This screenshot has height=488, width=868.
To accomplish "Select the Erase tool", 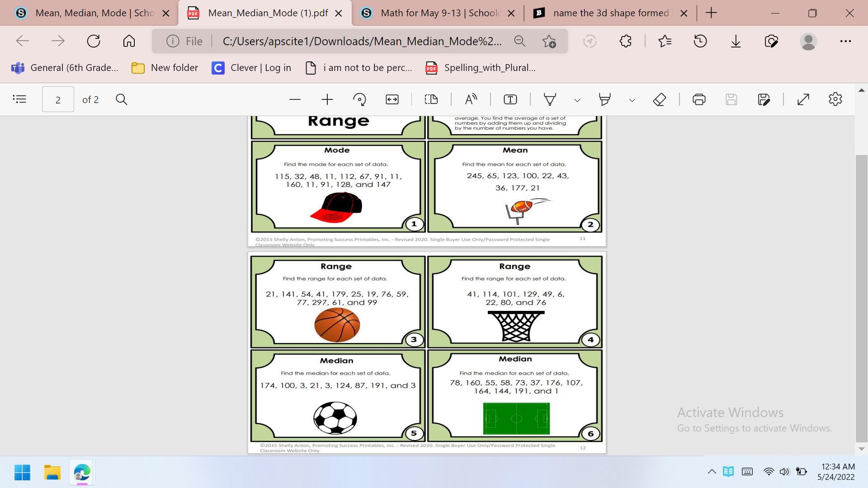I will (660, 99).
